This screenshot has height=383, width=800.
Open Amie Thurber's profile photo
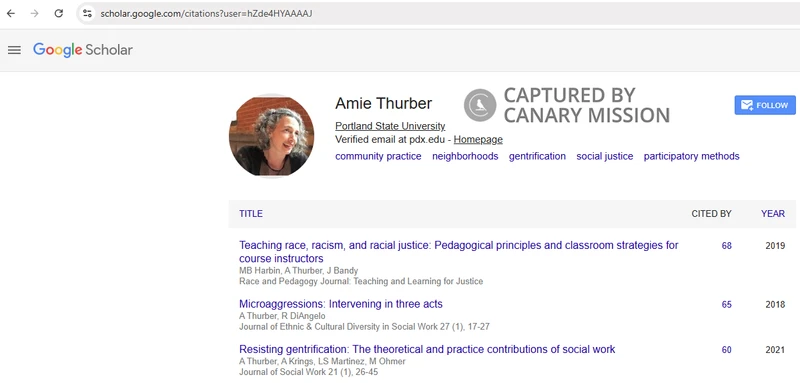pos(271,136)
